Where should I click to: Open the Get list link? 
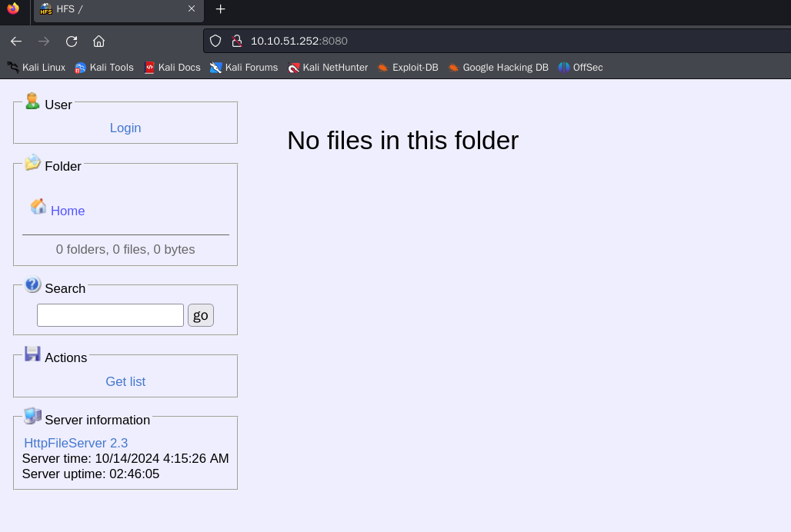click(125, 382)
